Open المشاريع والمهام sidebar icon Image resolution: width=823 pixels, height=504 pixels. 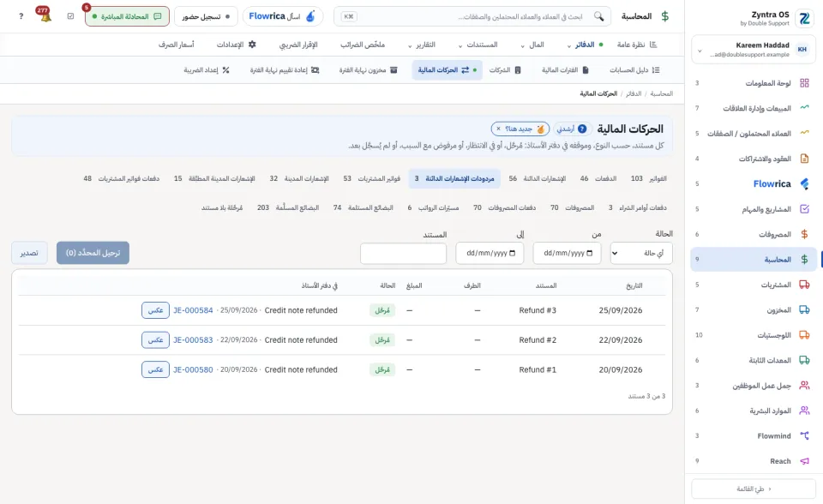(804, 209)
